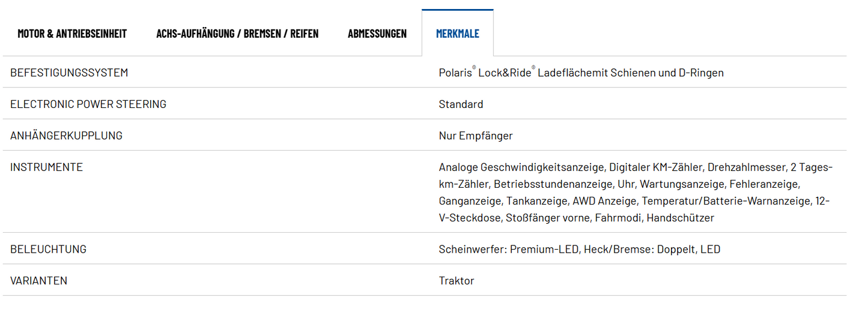
Task: Click the Anhängerkupplung row label
Action: click(x=66, y=136)
